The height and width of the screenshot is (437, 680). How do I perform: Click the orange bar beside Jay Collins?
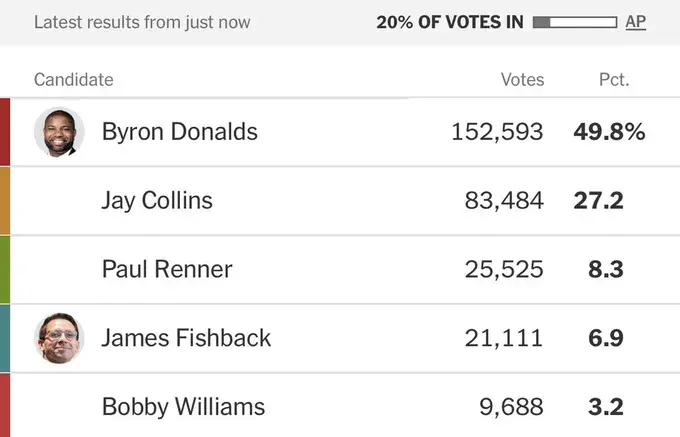(x=5, y=201)
